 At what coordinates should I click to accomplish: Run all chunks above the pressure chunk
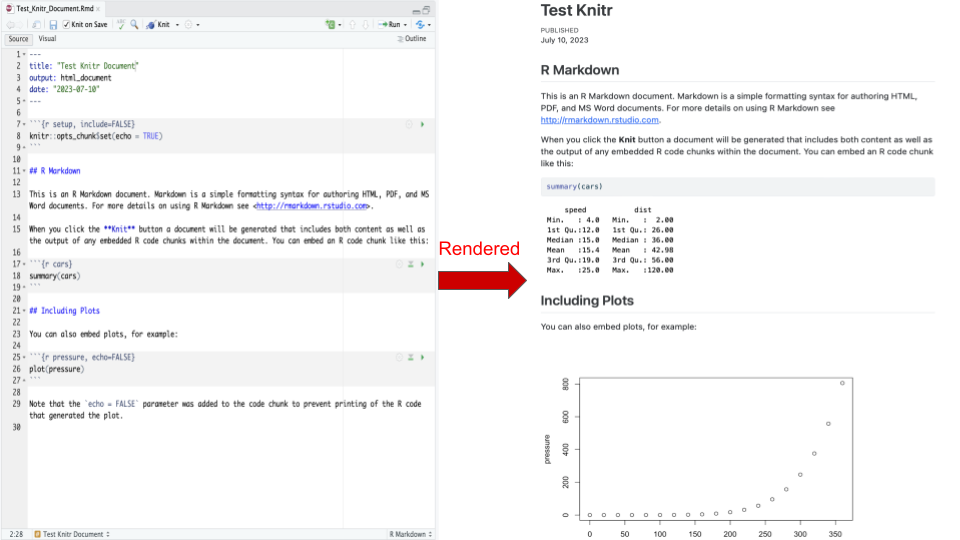pos(411,357)
